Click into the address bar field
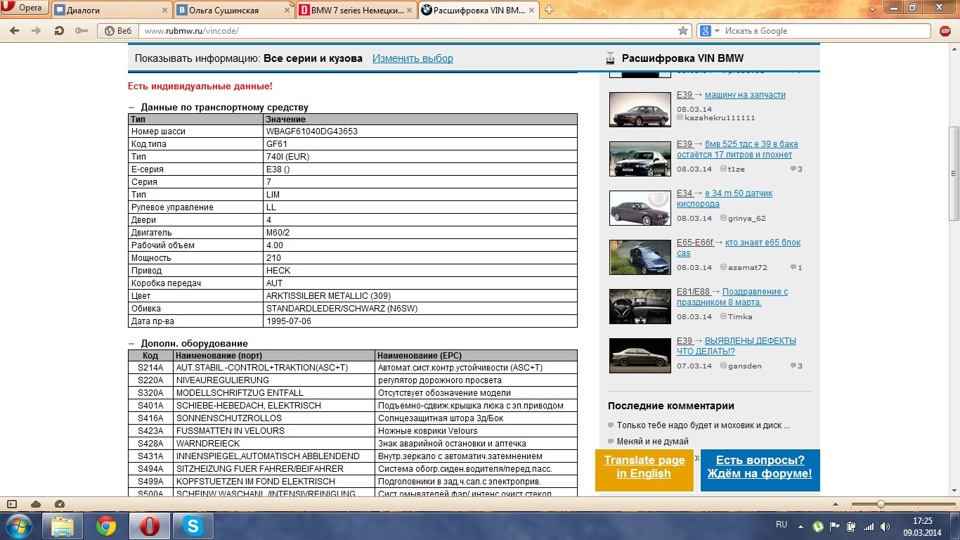Image resolution: width=960 pixels, height=540 pixels. pos(400,31)
